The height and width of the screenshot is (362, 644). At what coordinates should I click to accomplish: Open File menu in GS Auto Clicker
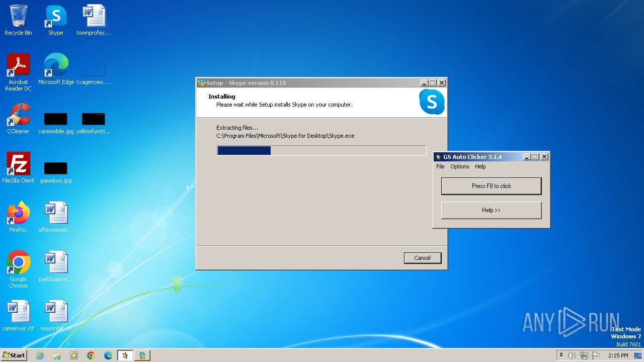coord(440,166)
